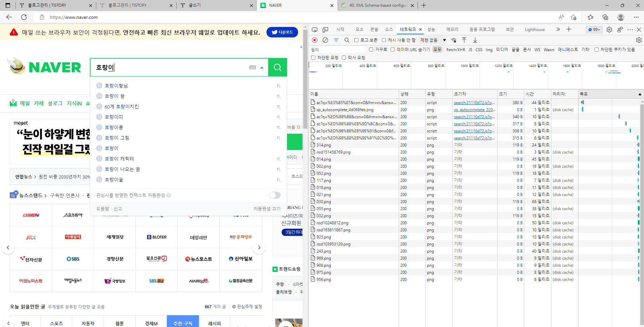Expand more DevTools tabs chevron

tap(558, 29)
